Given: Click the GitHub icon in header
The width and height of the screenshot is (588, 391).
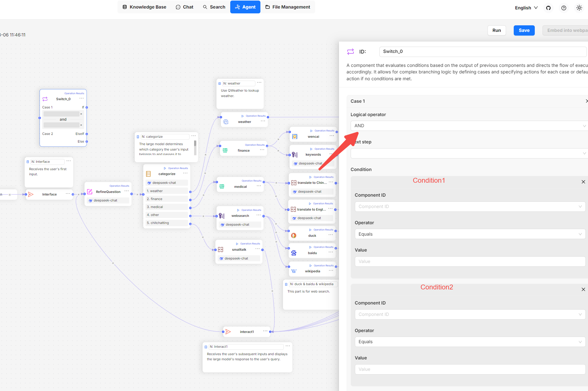Looking at the screenshot, I should click(x=548, y=8).
